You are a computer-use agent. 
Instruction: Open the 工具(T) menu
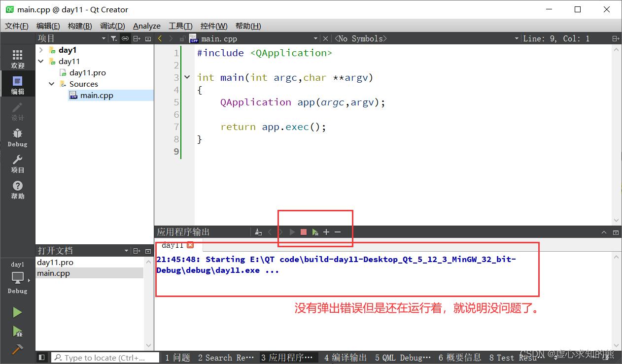[x=180, y=26]
